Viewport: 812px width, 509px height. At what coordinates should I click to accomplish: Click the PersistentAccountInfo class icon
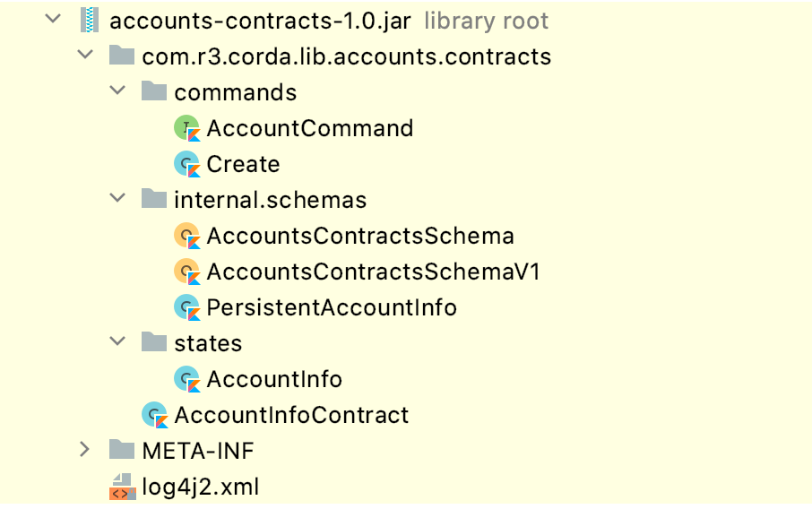pos(187,307)
